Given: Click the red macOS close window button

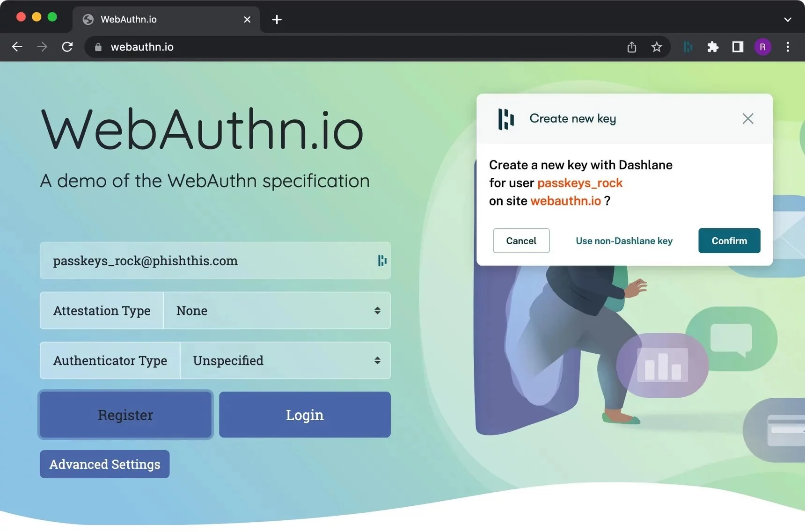Looking at the screenshot, I should click(21, 17).
